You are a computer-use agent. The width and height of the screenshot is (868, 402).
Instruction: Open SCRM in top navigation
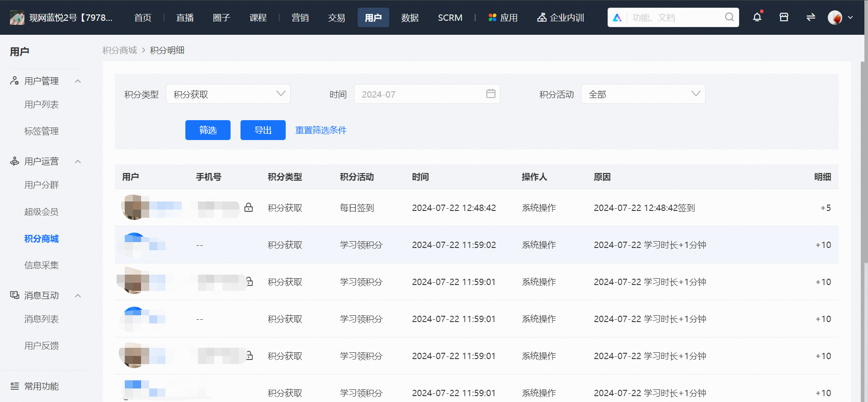point(450,18)
